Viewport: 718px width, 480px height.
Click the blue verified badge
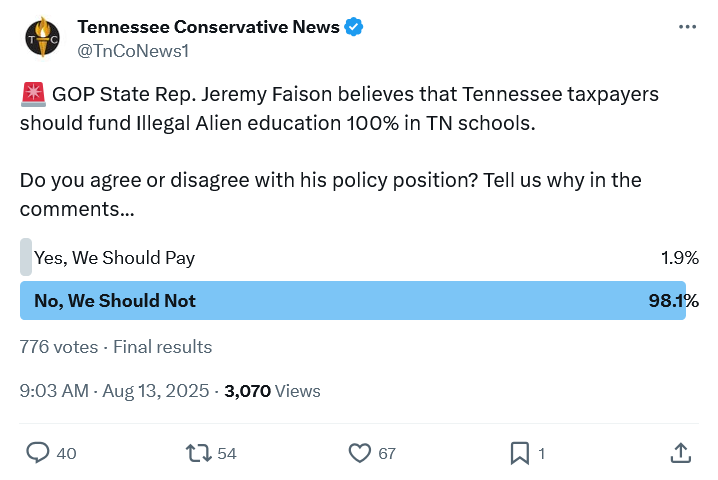pyautogui.click(x=354, y=27)
